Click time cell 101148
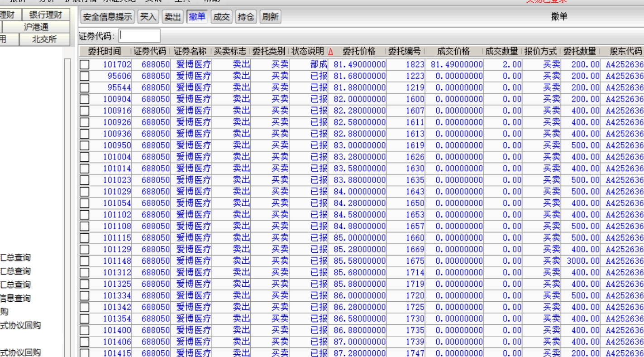The image size is (644, 357). pos(117,261)
